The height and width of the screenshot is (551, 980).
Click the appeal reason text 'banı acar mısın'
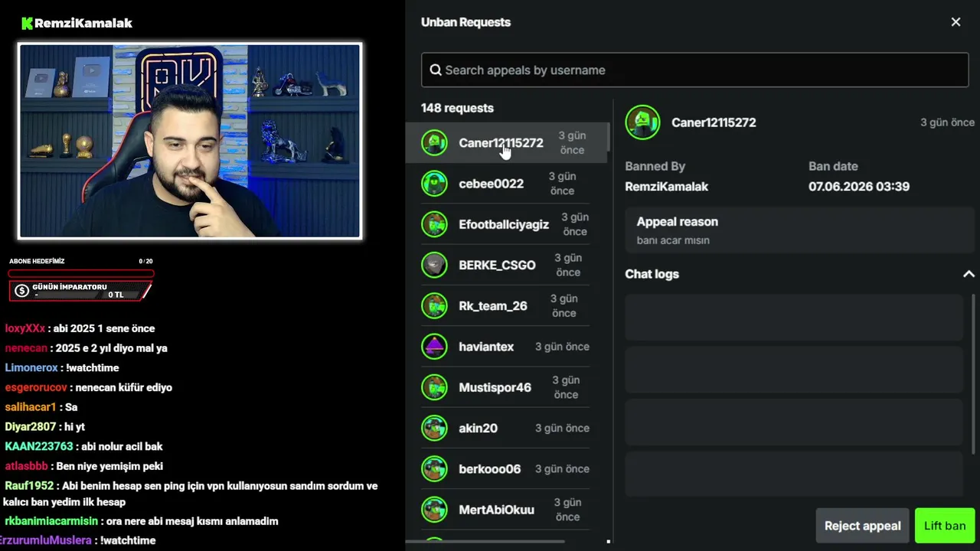point(673,240)
